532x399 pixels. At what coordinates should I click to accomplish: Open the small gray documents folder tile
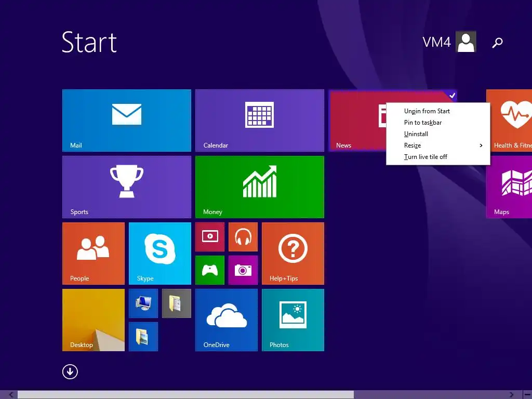click(177, 303)
